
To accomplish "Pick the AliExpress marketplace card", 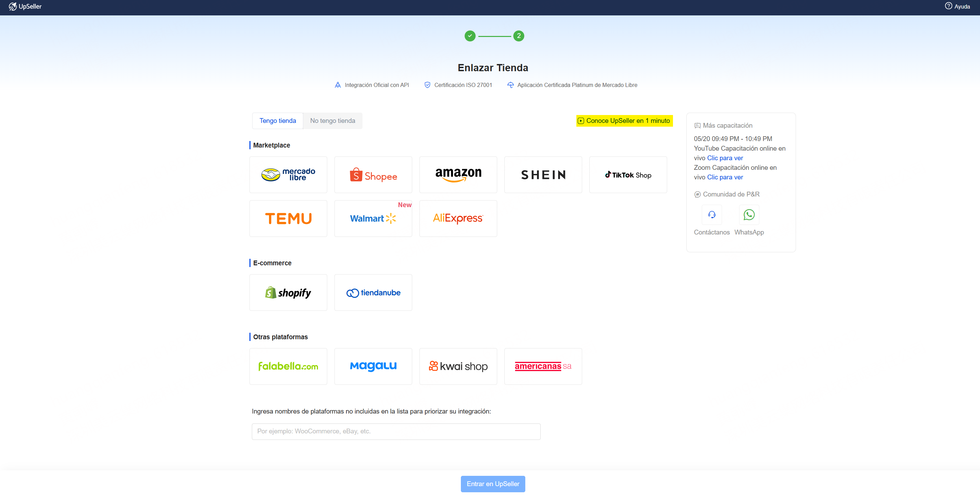I will point(458,219).
